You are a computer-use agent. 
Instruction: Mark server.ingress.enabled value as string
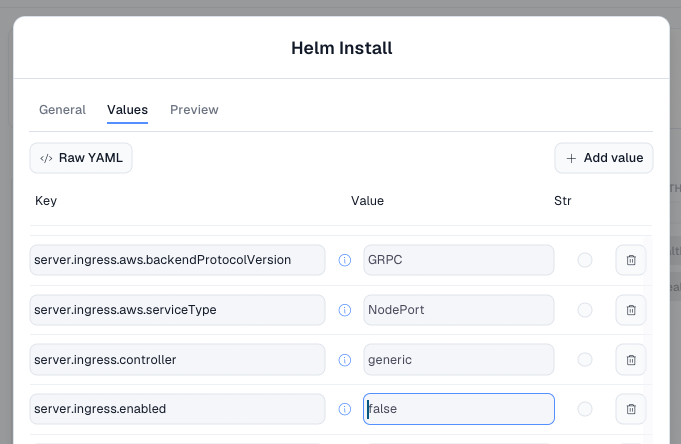coord(585,409)
